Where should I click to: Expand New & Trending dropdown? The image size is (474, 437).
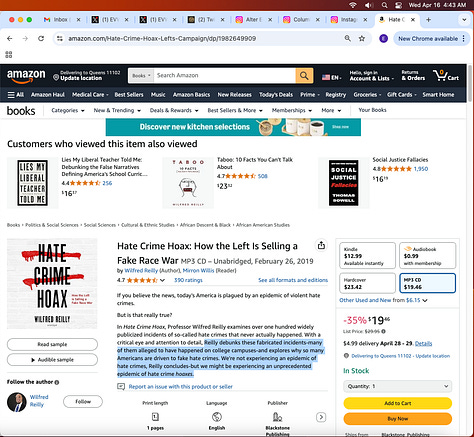tap(117, 110)
